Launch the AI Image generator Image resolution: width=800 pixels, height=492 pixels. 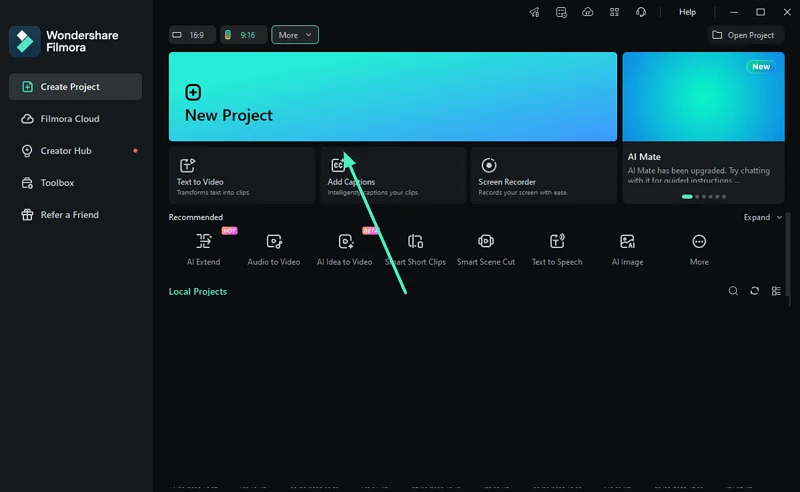click(627, 250)
